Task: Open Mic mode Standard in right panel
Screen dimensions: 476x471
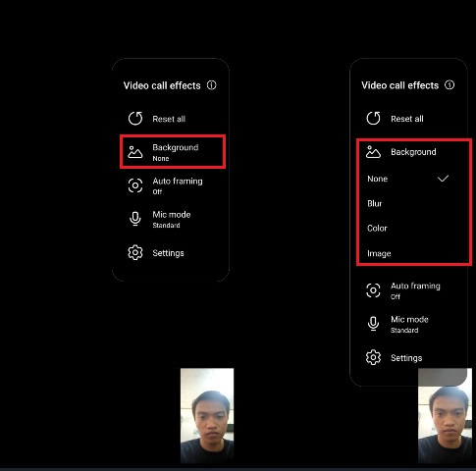Action: coord(409,324)
